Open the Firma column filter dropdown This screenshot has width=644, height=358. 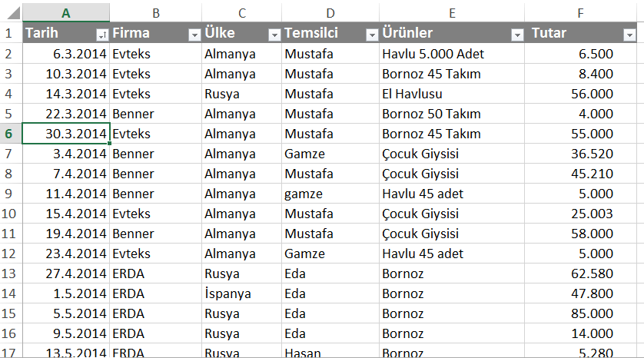(194, 35)
